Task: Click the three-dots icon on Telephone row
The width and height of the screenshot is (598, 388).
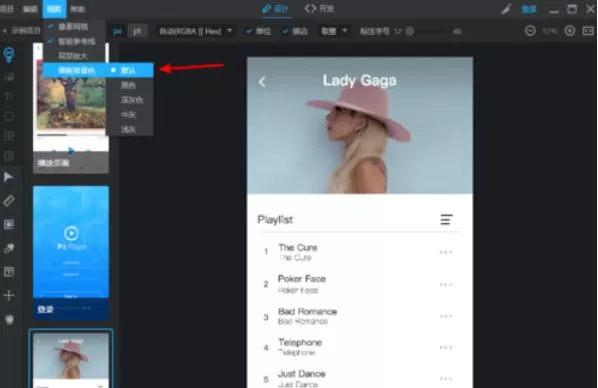Action: (x=446, y=347)
